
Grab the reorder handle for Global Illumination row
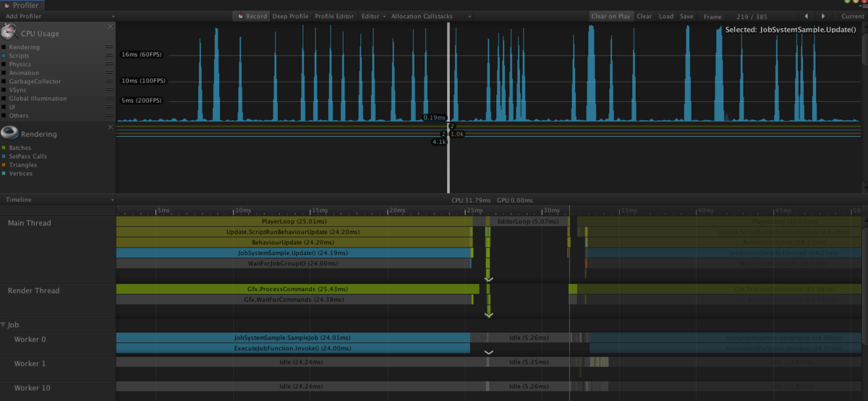coord(109,98)
